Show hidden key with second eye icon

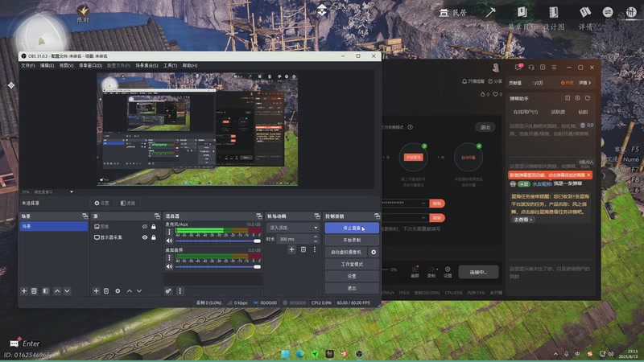(423, 217)
